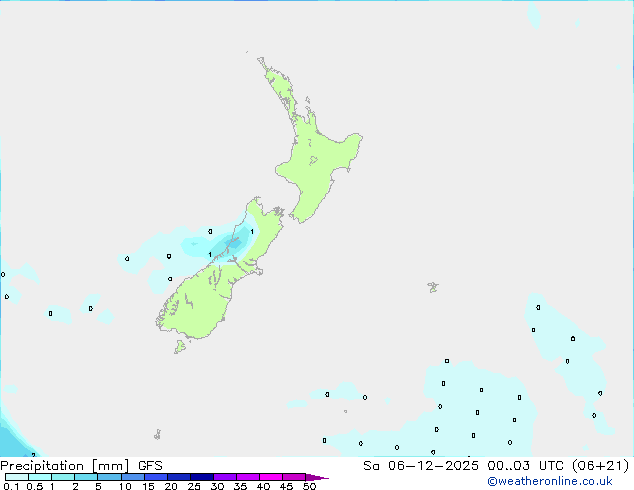This screenshot has height=490, width=634.
Task: Click the '25' legend scale label
Action: tap(194, 486)
